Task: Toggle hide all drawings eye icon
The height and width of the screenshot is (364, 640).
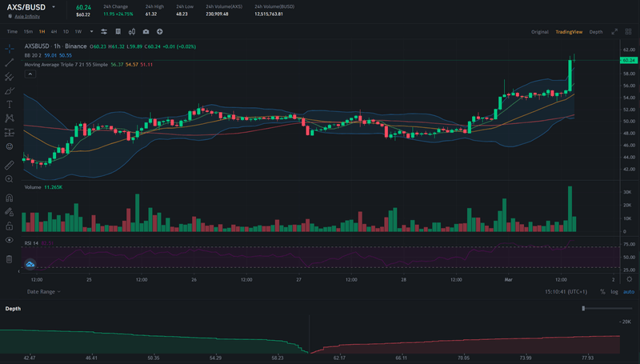Action: coord(10,240)
